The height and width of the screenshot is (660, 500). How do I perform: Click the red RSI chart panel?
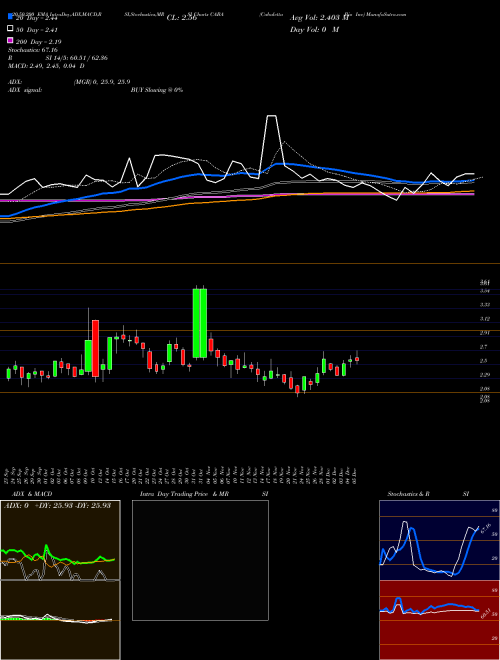tap(439, 620)
